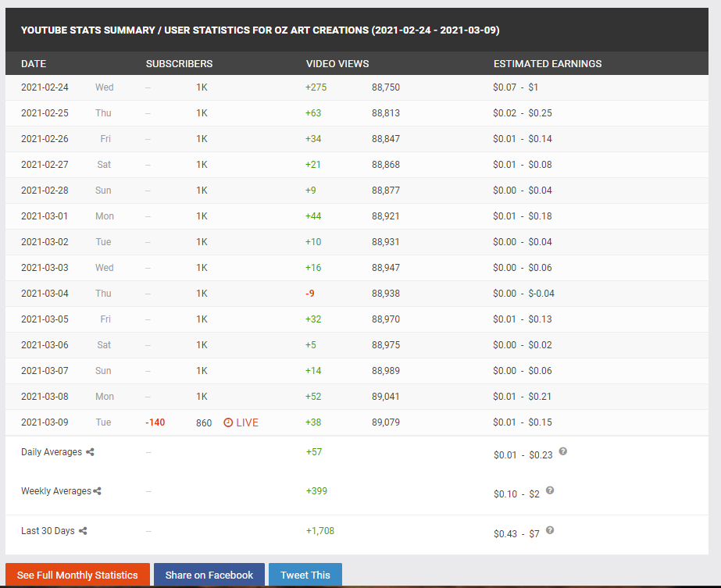Click help icon beside $0.01 - $0.23 earnings
This screenshot has height=588, width=721.
click(563, 451)
